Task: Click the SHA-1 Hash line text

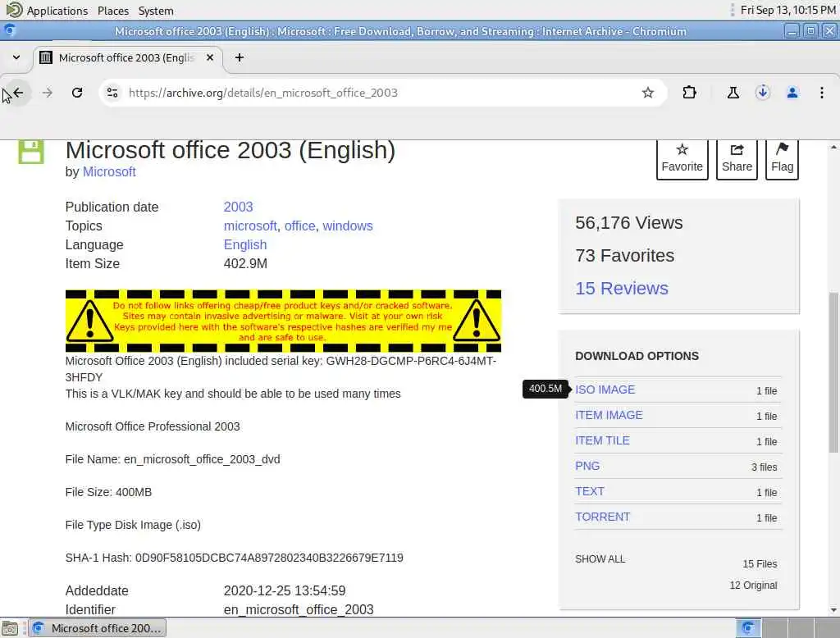Action: pos(234,558)
